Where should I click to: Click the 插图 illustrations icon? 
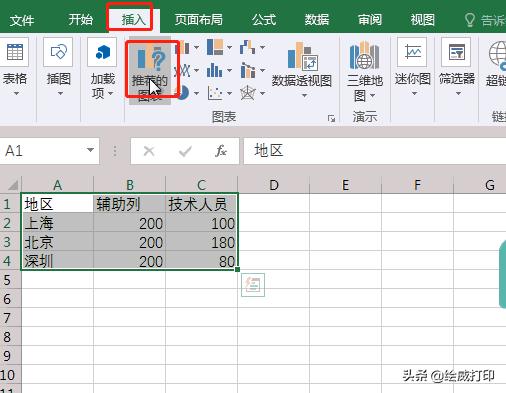pyautogui.click(x=58, y=52)
